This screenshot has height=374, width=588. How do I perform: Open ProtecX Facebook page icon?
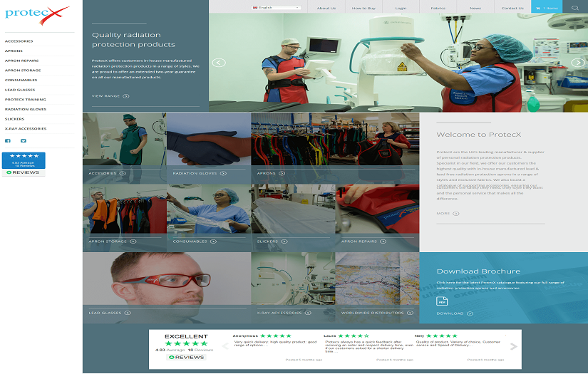[8, 141]
